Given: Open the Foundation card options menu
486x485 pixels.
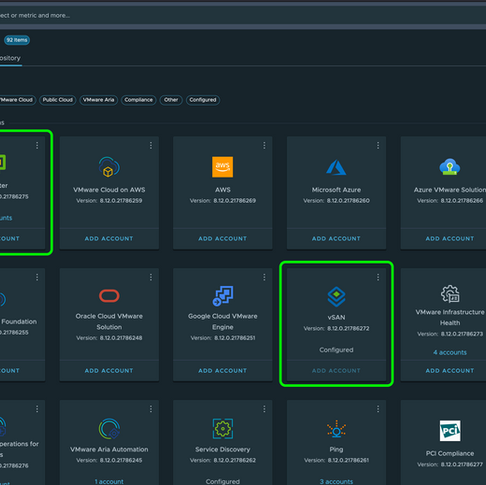Looking at the screenshot, I should (x=37, y=277).
